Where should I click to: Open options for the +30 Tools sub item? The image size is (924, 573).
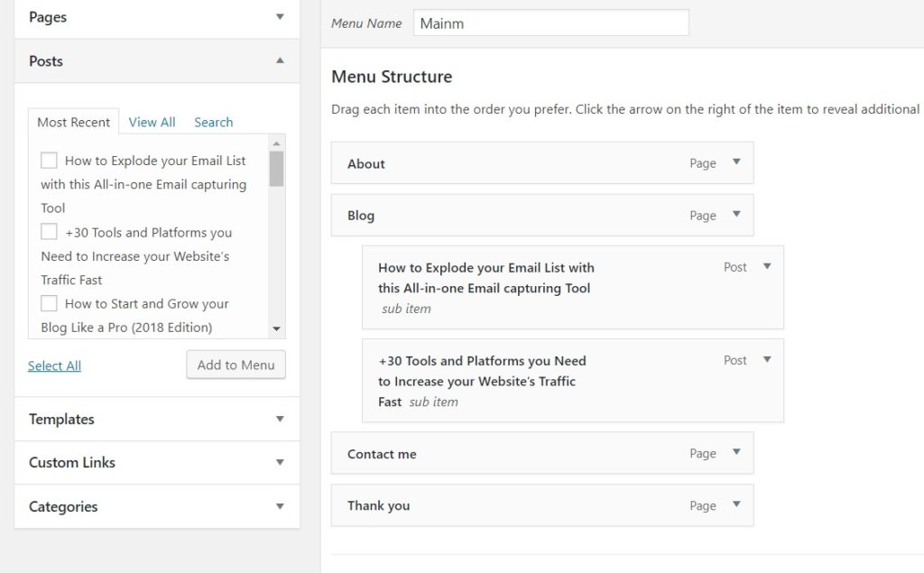pos(766,359)
